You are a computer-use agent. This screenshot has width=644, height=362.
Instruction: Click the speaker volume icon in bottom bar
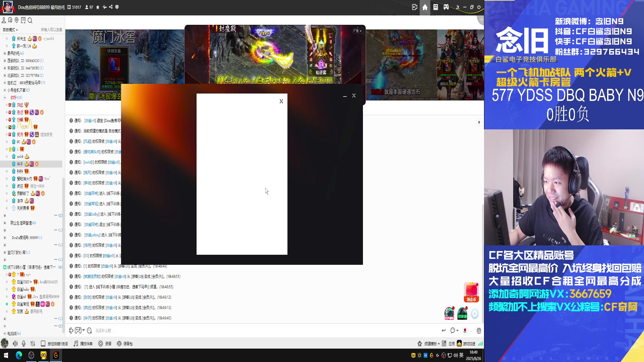point(15,344)
